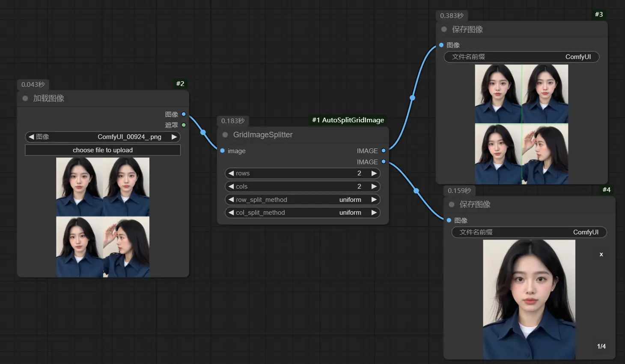Decrease cols value with left arrow
625x364 pixels.
pyautogui.click(x=231, y=186)
